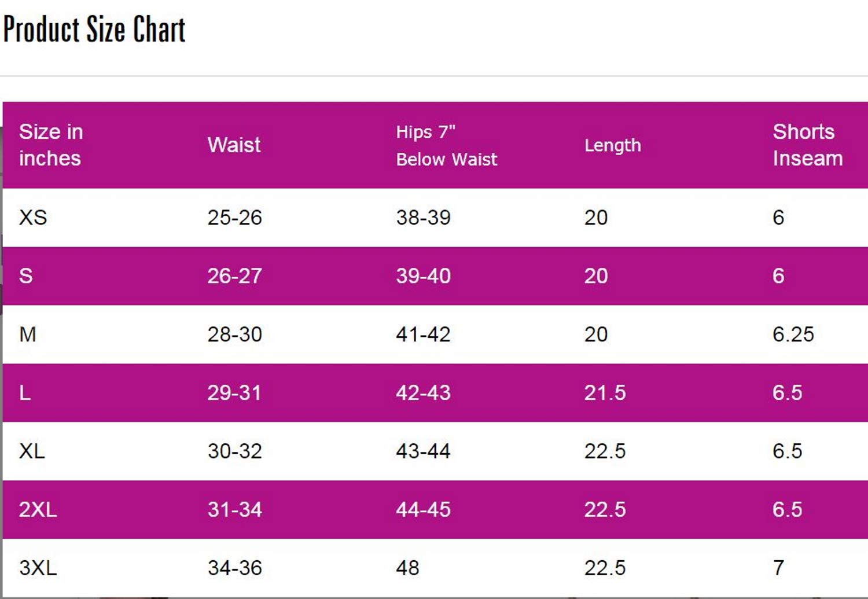Viewport: 868px width, 599px height.
Task: Select the XL size row label
Action: point(32,451)
